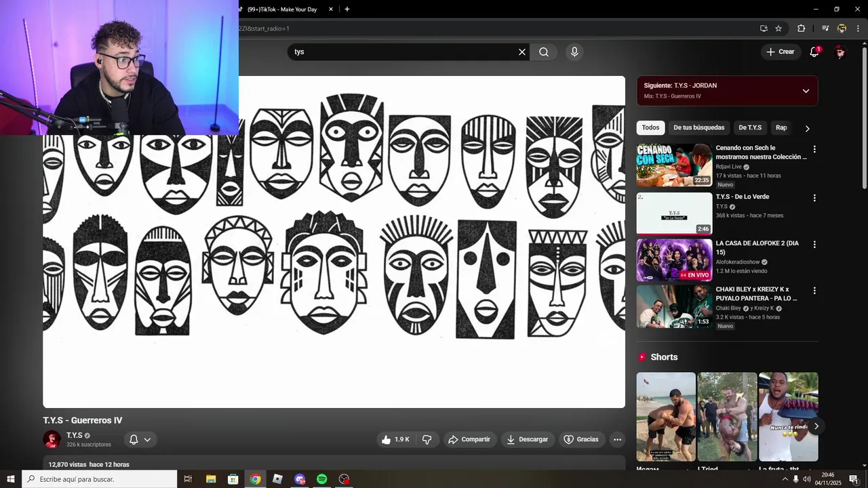Toggle the channel notification bell for T.Y.S
The width and height of the screenshot is (868, 488).
click(x=134, y=439)
